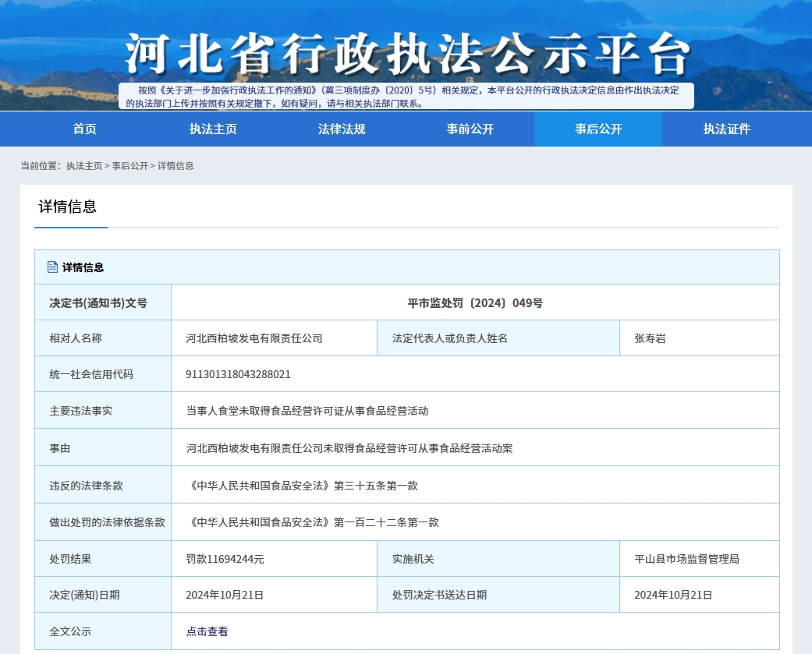Click the 做出处罚的法律依据条款 label
Image resolution: width=812 pixels, height=654 pixels.
tap(107, 522)
